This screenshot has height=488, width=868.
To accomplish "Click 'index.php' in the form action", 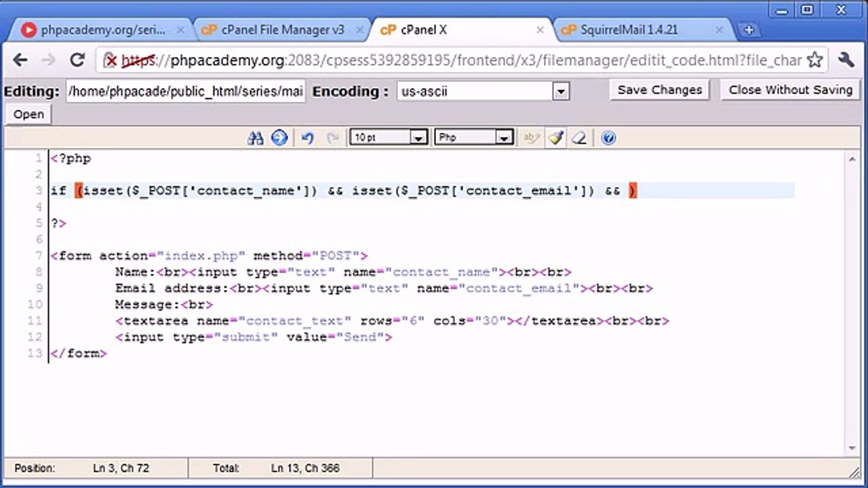I will pyautogui.click(x=201, y=256).
